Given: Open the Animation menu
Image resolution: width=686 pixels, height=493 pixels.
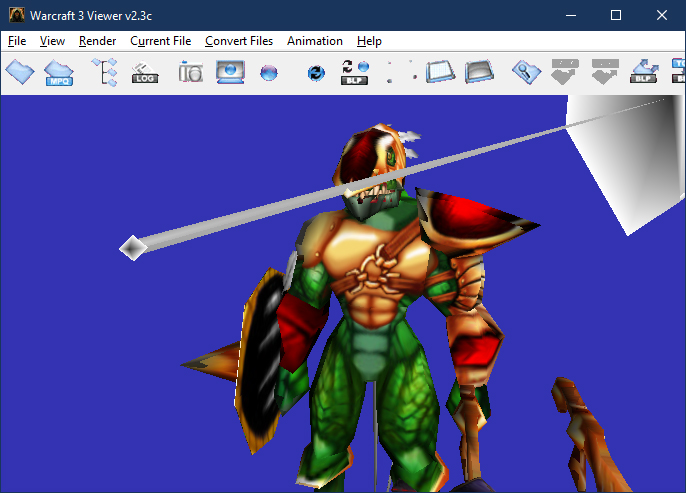Looking at the screenshot, I should pos(315,41).
